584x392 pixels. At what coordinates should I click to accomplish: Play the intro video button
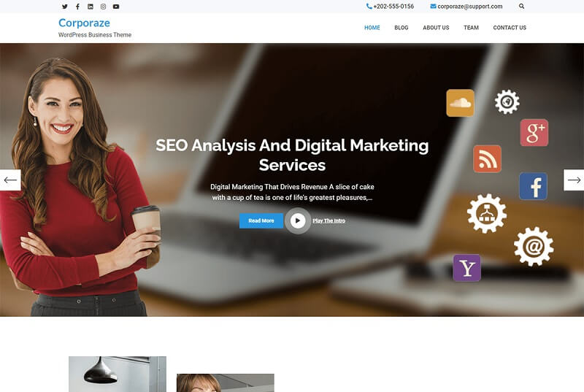[298, 220]
